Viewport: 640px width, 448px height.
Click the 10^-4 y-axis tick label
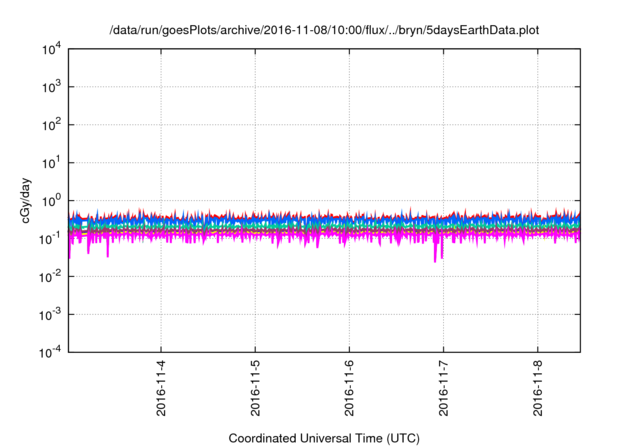point(50,352)
